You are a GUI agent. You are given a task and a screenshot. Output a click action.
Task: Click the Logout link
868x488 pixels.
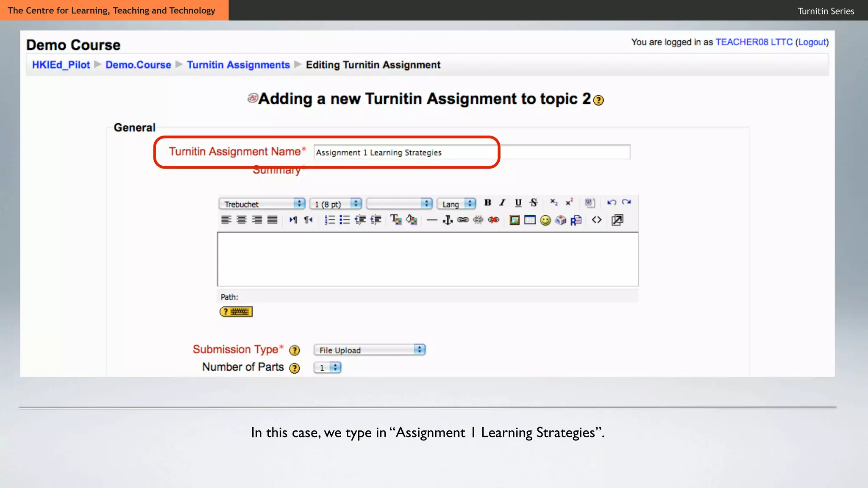(x=812, y=42)
